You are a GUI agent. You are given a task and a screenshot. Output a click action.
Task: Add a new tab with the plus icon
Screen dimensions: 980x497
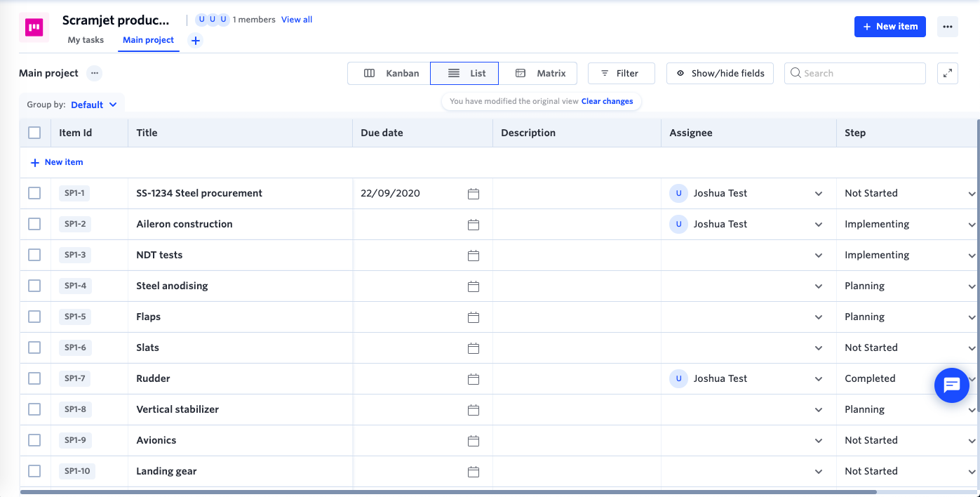tap(196, 41)
